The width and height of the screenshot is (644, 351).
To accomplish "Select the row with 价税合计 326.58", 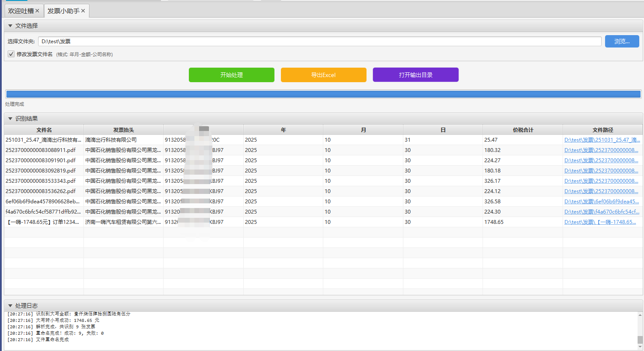I will (x=492, y=202).
